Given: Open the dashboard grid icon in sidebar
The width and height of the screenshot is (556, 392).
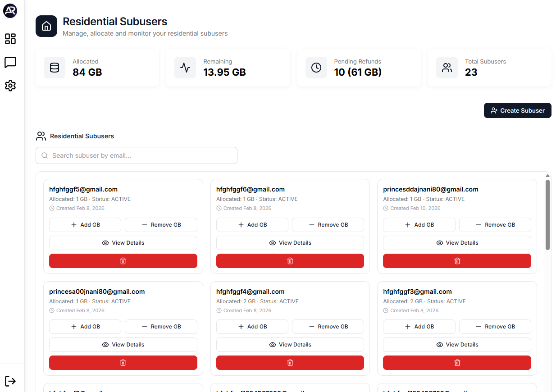Looking at the screenshot, I should (x=10, y=39).
